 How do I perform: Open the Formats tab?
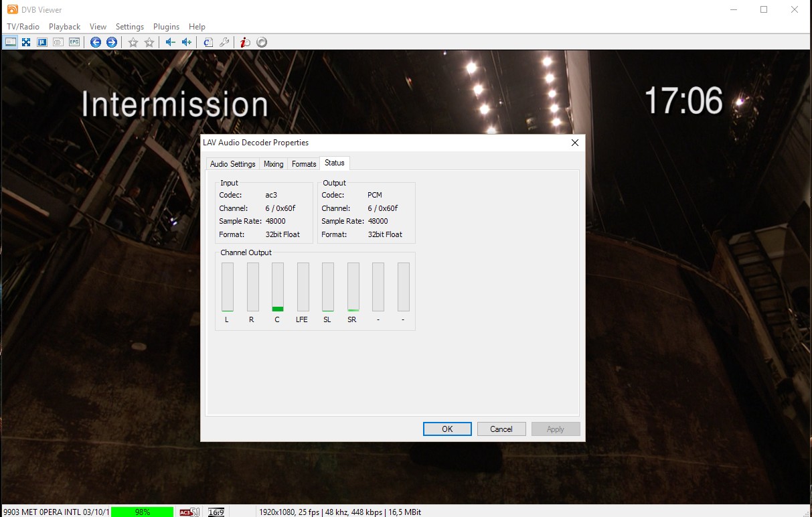(x=304, y=164)
